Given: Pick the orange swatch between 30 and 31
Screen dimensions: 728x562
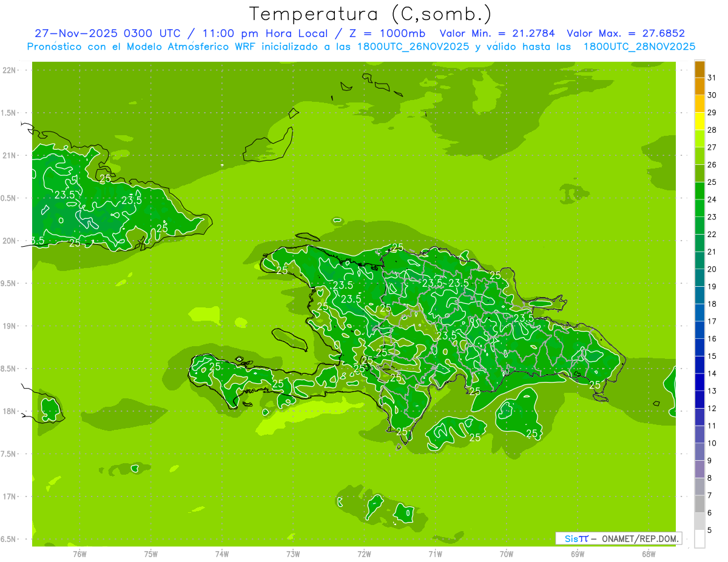Looking at the screenshot, I should tap(699, 87).
